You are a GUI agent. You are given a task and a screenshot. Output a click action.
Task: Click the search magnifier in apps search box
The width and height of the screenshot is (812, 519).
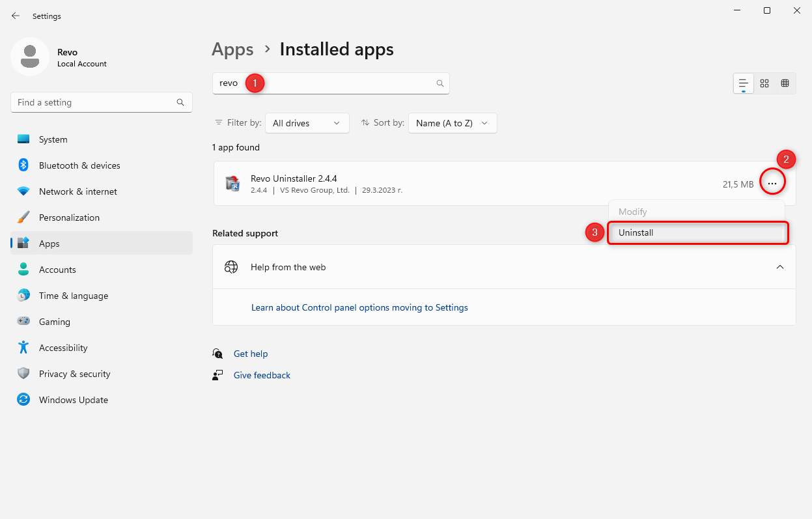coord(440,83)
